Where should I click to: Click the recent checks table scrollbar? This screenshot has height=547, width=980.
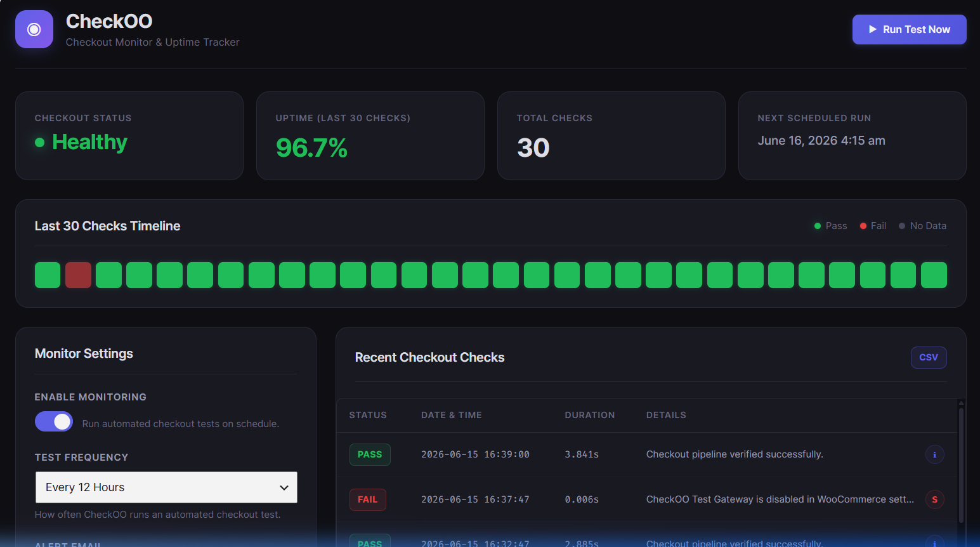[961, 466]
